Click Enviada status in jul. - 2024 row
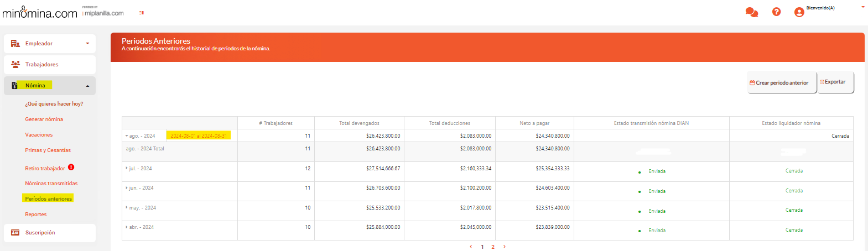Image resolution: width=868 pixels, height=251 pixels. pyautogui.click(x=657, y=171)
